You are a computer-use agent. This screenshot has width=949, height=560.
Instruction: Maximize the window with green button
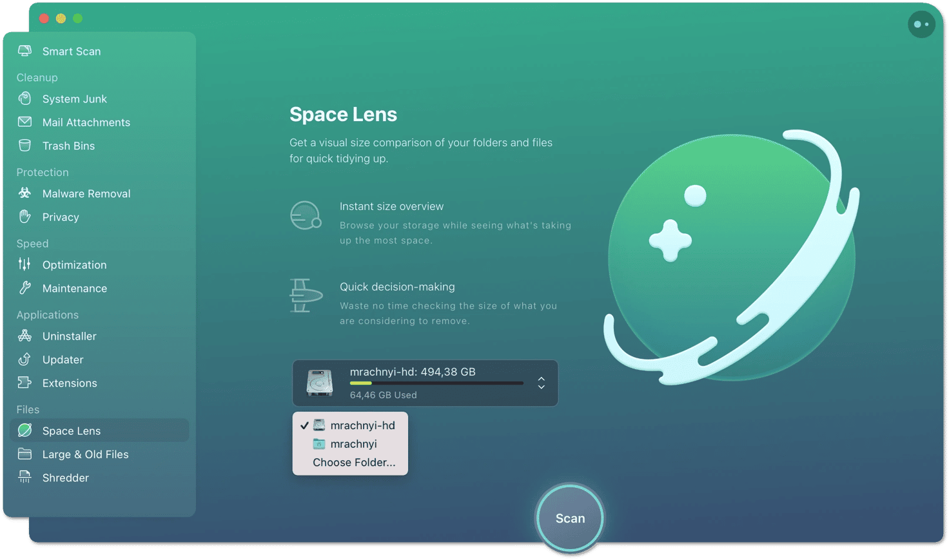tap(77, 18)
